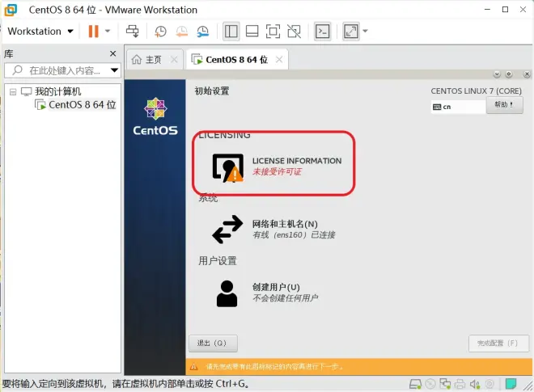Click the CentOS logo

click(155, 116)
